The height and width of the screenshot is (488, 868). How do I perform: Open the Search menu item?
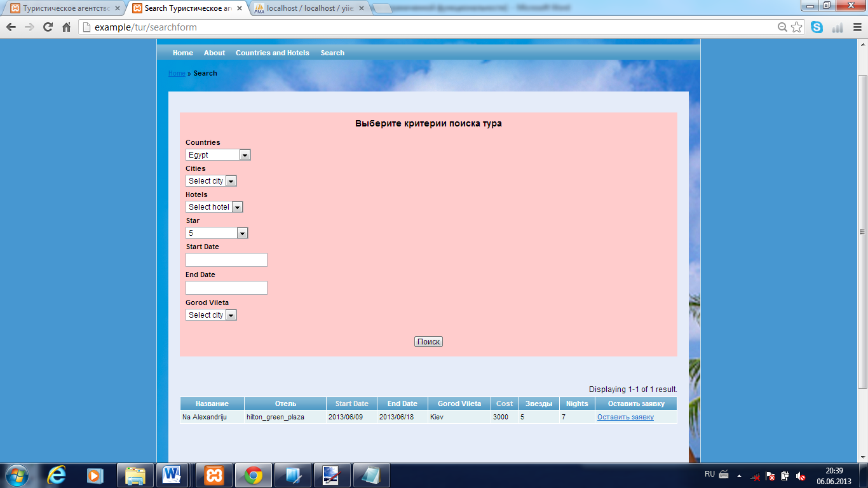(x=332, y=53)
